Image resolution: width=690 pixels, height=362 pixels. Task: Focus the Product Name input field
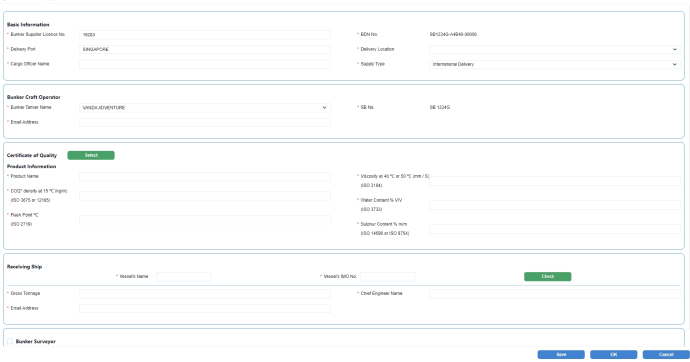pyautogui.click(x=205, y=176)
